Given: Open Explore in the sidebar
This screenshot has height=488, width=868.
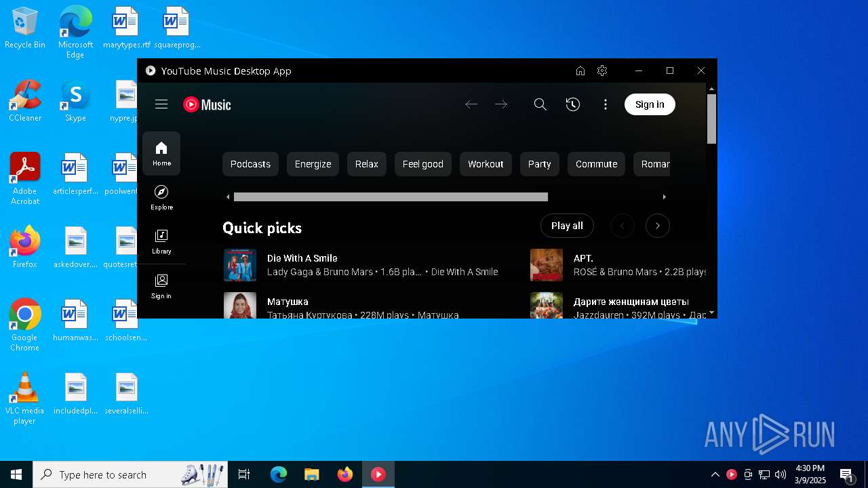Looking at the screenshot, I should coord(161,198).
